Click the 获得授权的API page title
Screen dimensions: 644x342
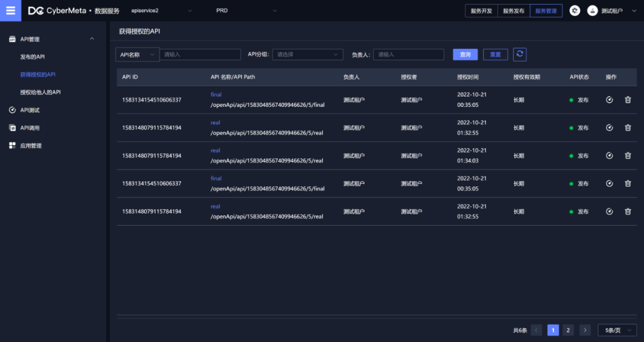click(x=139, y=31)
